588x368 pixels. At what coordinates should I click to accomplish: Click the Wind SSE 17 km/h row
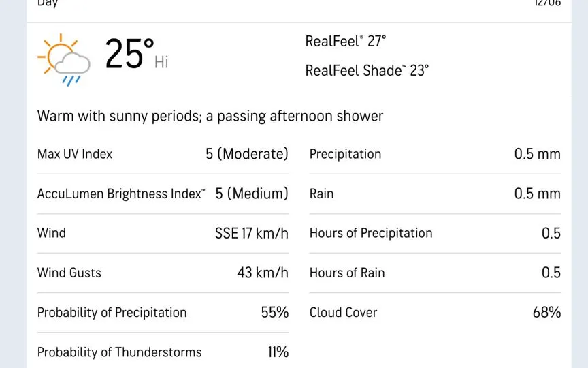[x=163, y=233]
